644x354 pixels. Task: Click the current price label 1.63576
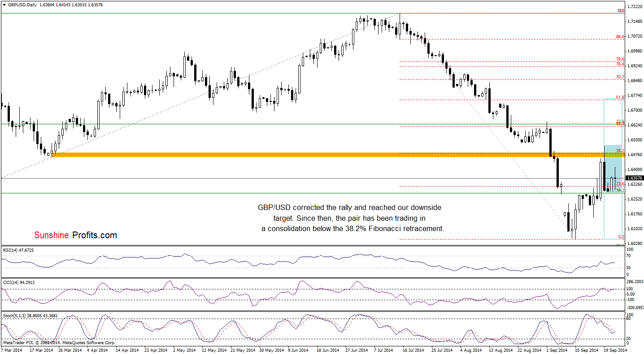pyautogui.click(x=635, y=178)
